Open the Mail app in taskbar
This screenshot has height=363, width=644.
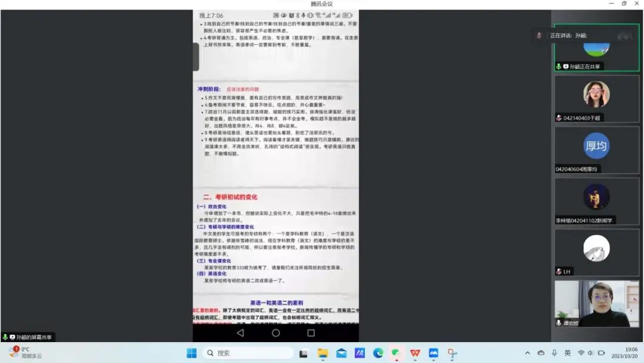tap(341, 353)
